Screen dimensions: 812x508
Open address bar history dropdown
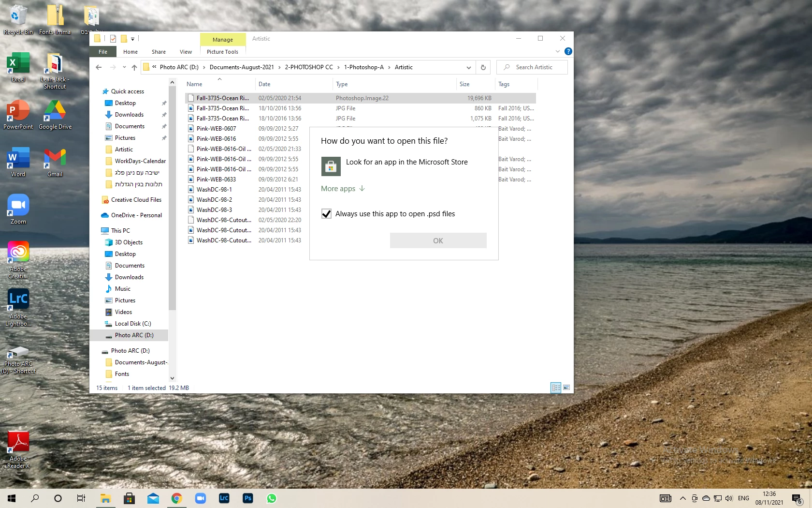point(468,67)
